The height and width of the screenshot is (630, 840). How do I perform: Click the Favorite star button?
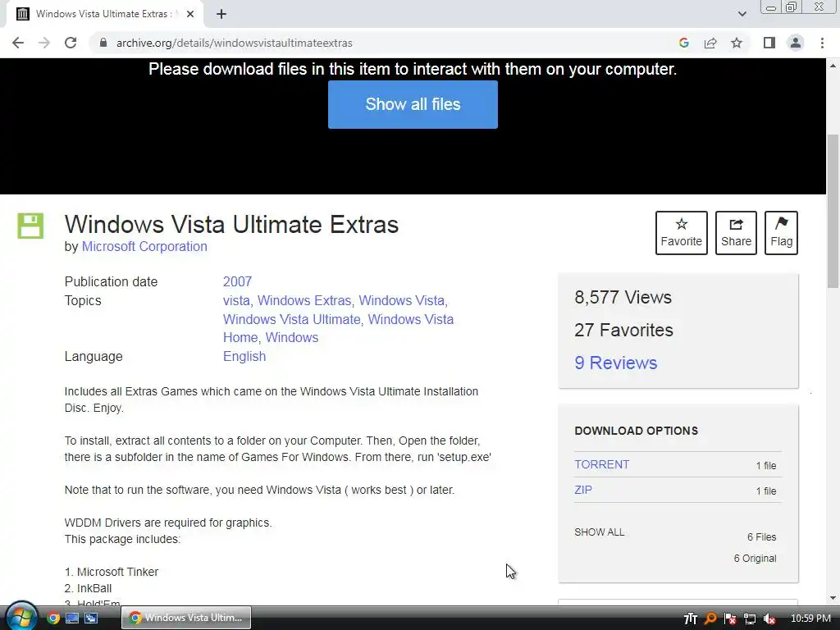coord(682,232)
